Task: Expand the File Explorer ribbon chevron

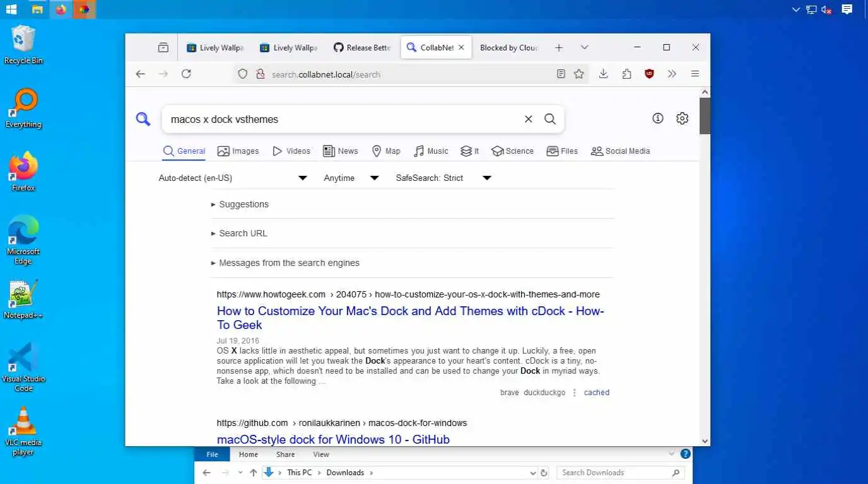Action: click(671, 454)
